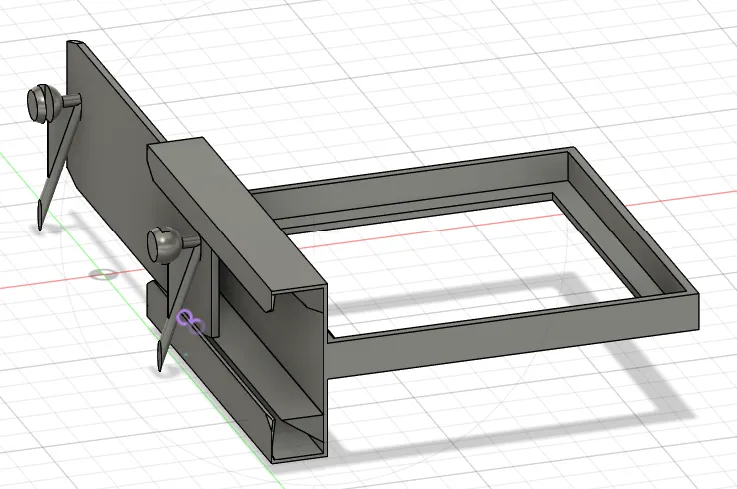
Task: Click the purple constraint glyph on the lower needle
Action: pyautogui.click(x=191, y=322)
